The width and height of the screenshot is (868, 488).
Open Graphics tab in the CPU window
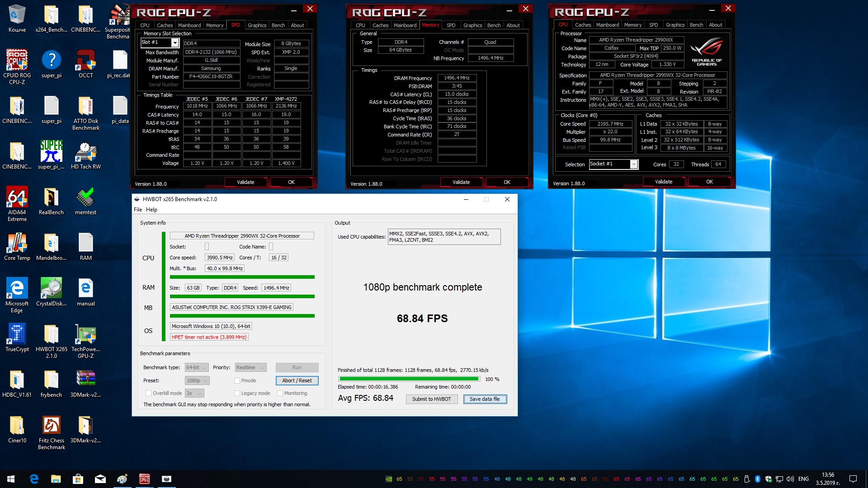point(675,25)
